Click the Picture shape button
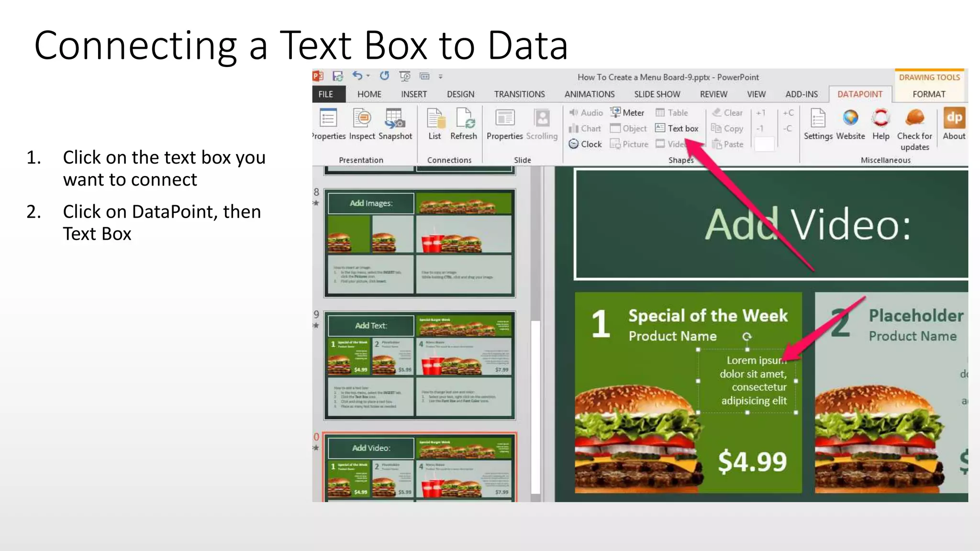The height and width of the screenshot is (551, 980). pos(629,144)
